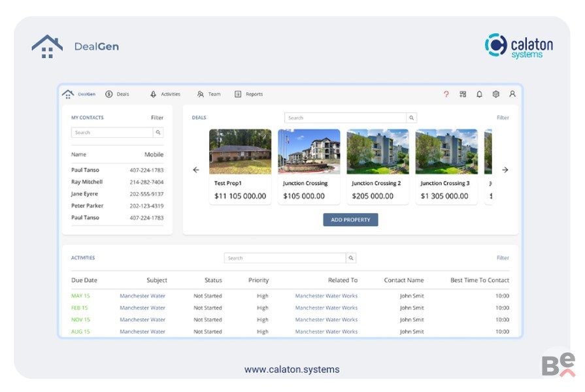Viewport: 585px width, 392px height.
Task: Show previous deals with left arrow
Action: (x=196, y=170)
